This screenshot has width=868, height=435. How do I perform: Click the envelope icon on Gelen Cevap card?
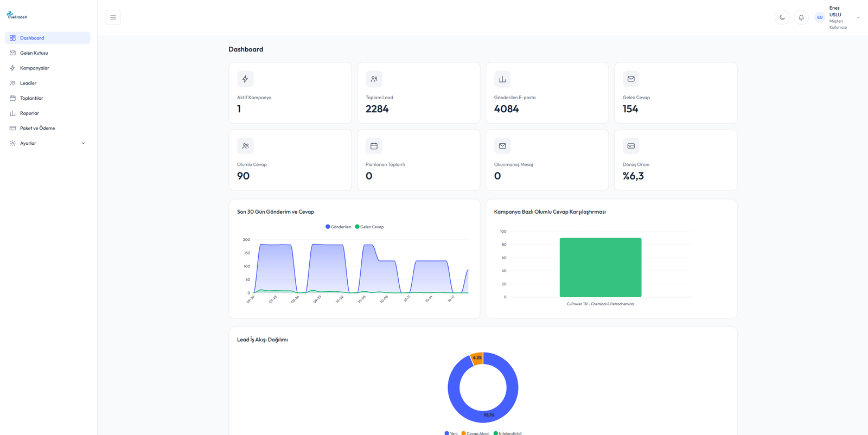(631, 79)
